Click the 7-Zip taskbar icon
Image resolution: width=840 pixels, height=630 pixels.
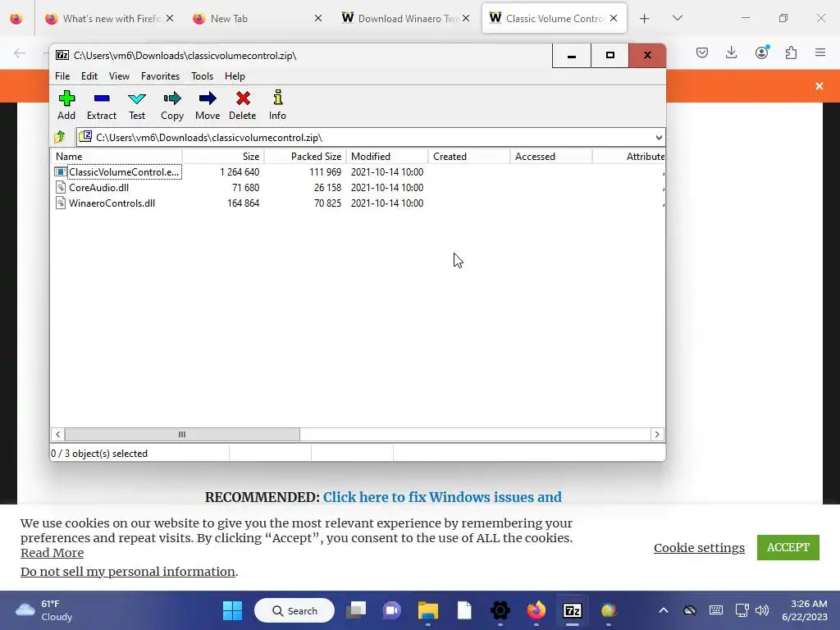[572, 610]
